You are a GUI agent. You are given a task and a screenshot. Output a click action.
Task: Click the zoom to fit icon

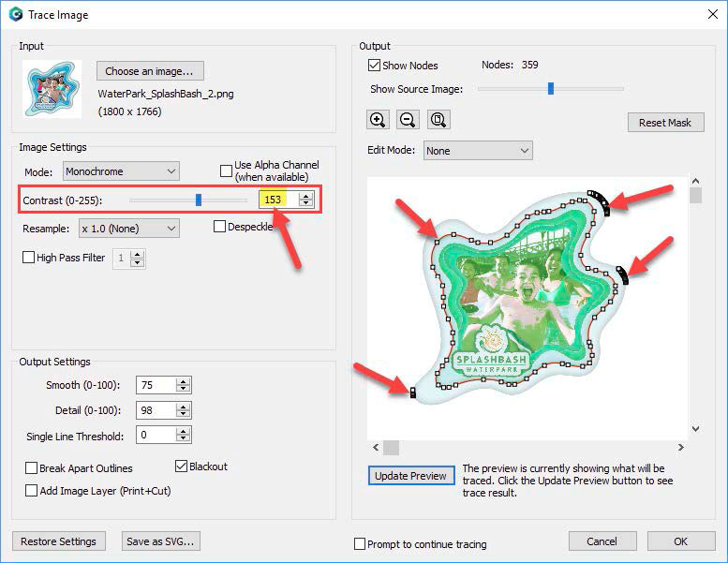pyautogui.click(x=438, y=120)
